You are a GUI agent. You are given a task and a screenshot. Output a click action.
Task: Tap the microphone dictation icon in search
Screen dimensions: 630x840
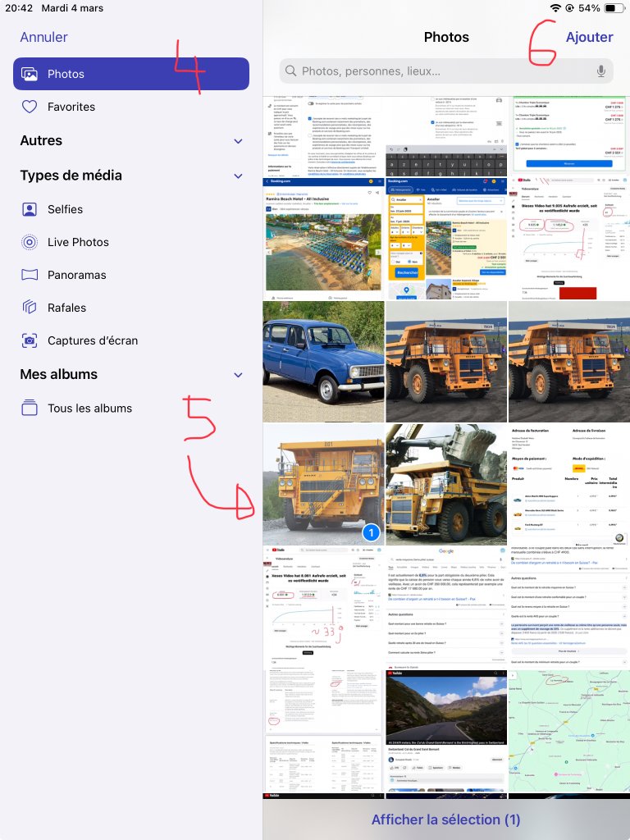point(601,71)
